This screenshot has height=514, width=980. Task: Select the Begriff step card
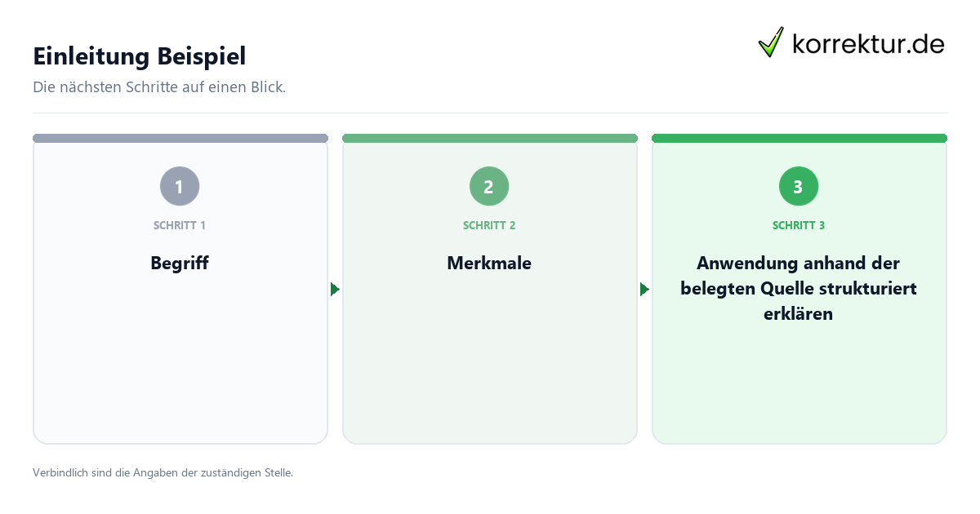tap(180, 289)
